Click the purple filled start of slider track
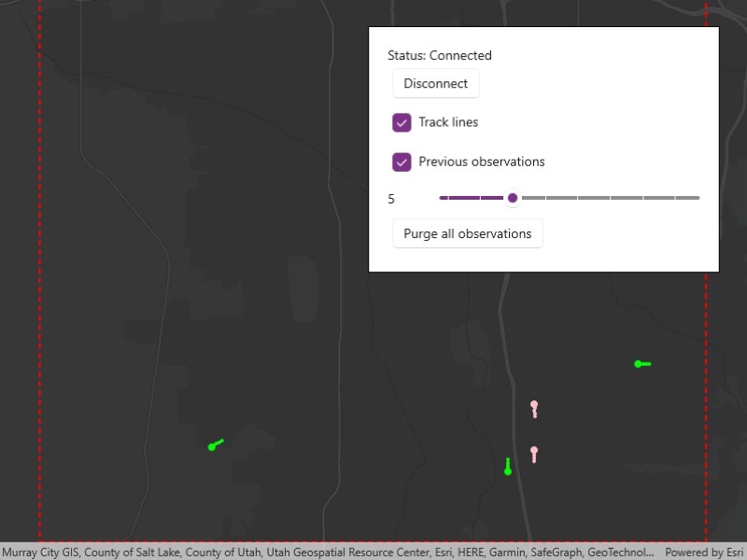 coord(472,198)
